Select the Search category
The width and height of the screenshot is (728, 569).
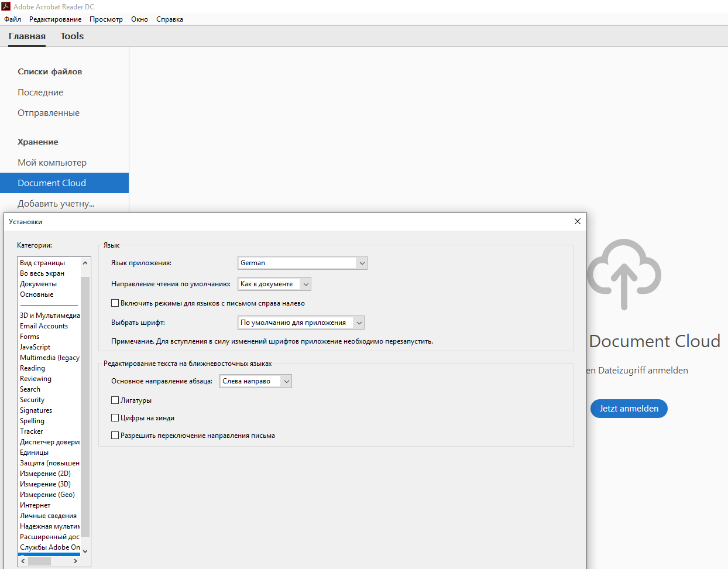(30, 389)
